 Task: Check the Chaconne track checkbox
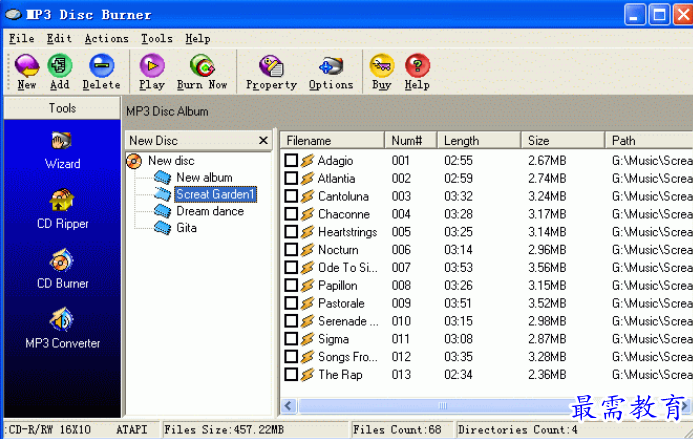coord(291,214)
